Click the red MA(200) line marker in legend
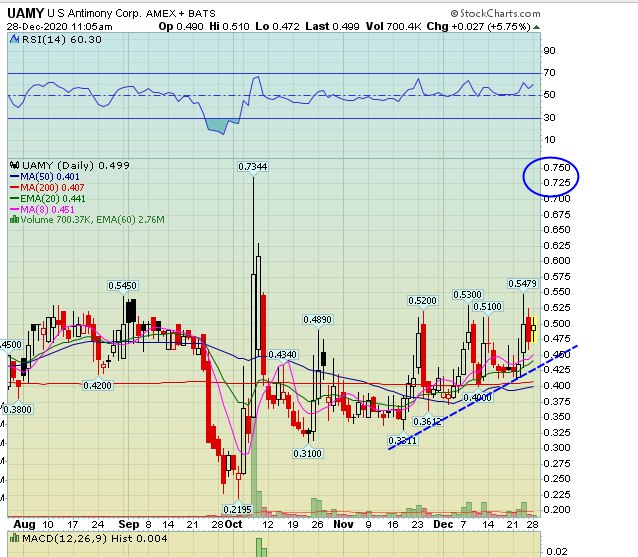638x557 pixels. pyautogui.click(x=15, y=188)
